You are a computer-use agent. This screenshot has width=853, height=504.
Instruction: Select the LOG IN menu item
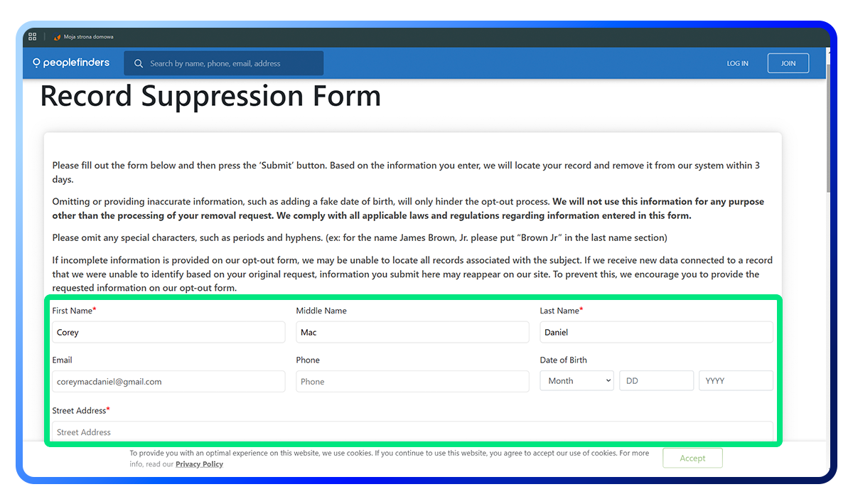[x=737, y=63]
